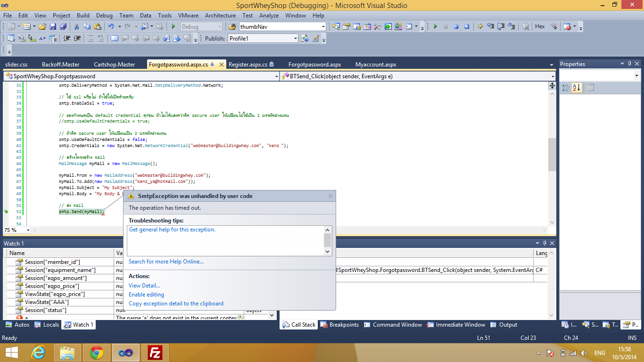This screenshot has width=644, height=362.
Task: Toggle a bookmark on the current line
Action: [114, 38]
